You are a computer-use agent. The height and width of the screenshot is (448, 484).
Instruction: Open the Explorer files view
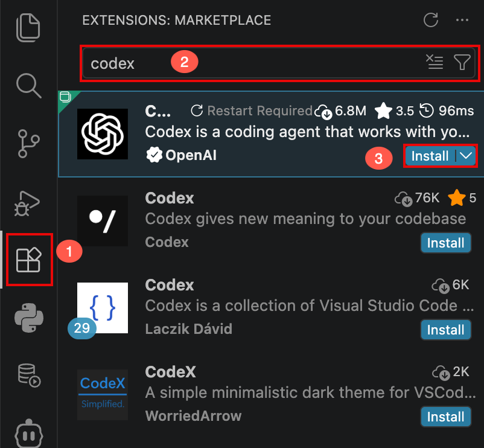28,28
